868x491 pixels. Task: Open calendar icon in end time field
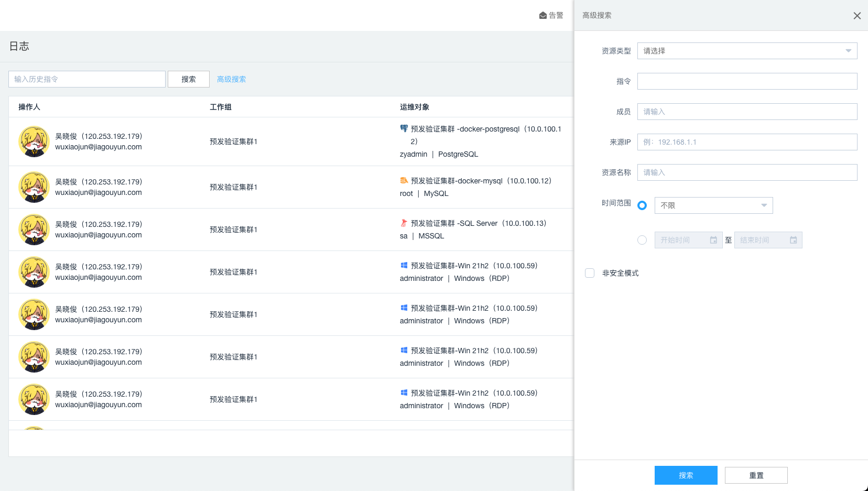click(x=793, y=240)
